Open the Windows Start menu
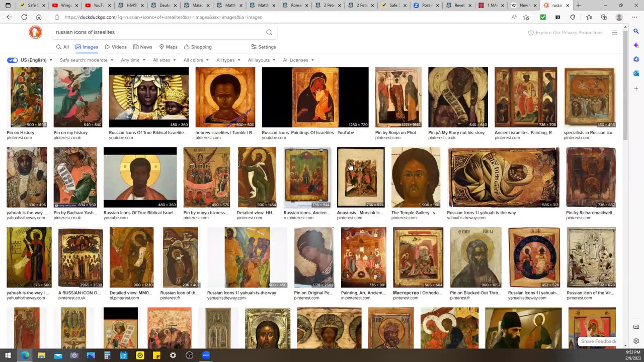This screenshot has height=362, width=644. tap(8, 355)
